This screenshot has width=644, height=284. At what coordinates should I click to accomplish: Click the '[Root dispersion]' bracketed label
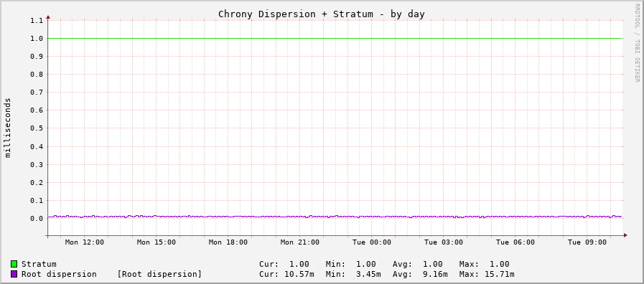pyautogui.click(x=159, y=274)
